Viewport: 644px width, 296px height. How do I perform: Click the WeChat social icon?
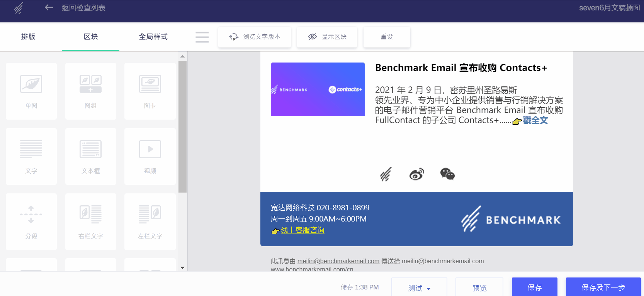point(447,174)
